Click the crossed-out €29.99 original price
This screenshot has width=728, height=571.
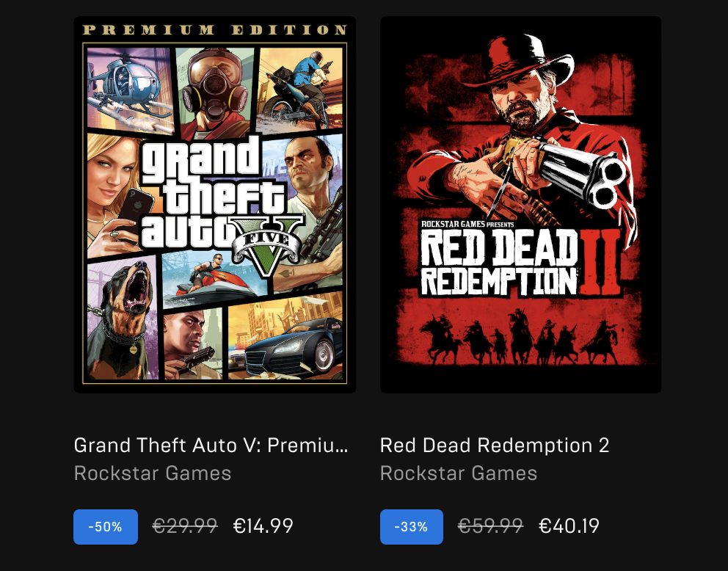(x=185, y=526)
